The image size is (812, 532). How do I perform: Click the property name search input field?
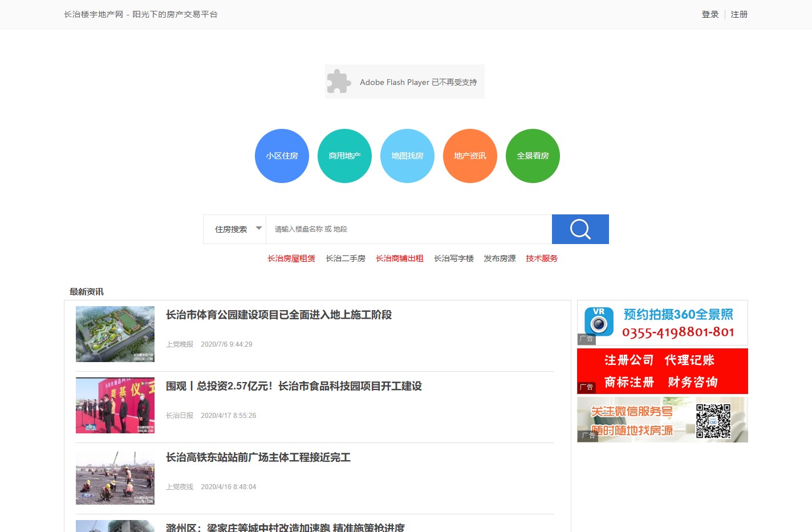click(x=409, y=229)
